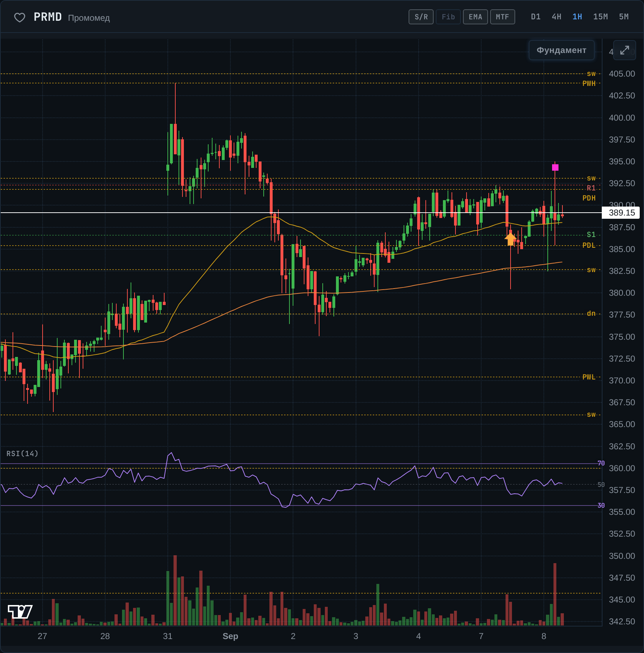
Task: Expand chart to fullscreen
Action: 625,50
